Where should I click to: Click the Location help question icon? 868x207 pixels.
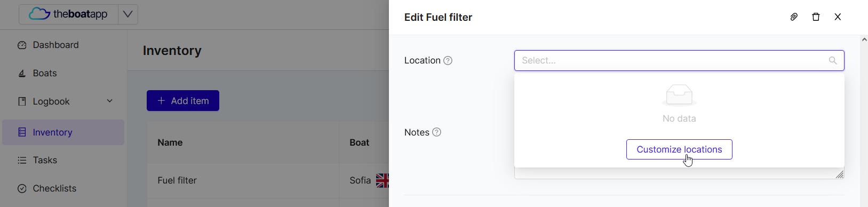coord(448,61)
